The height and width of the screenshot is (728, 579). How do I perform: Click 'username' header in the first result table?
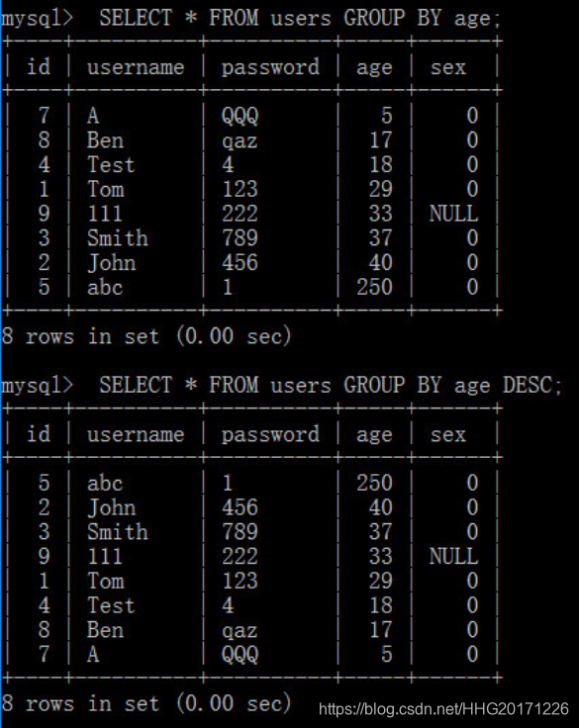pyautogui.click(x=136, y=67)
